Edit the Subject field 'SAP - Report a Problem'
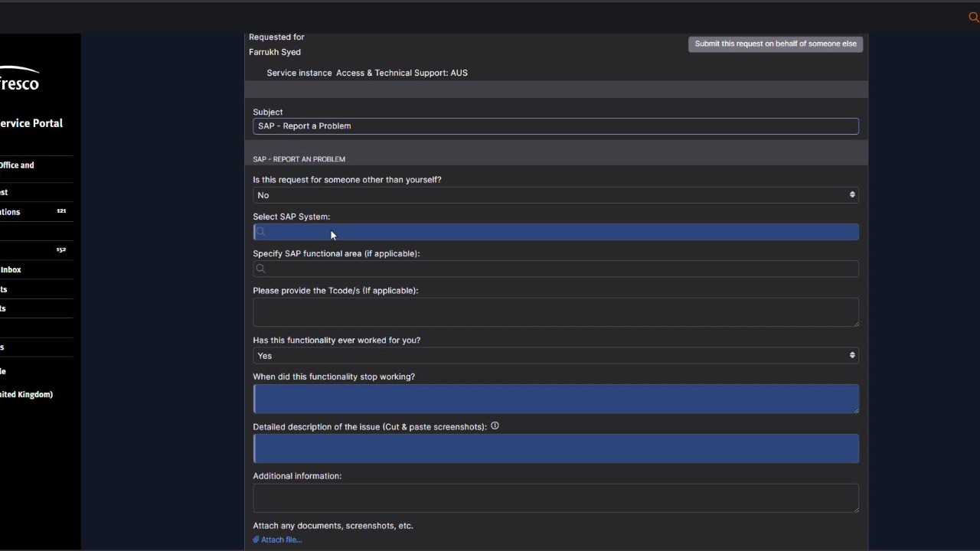This screenshot has width=980, height=551. click(556, 126)
